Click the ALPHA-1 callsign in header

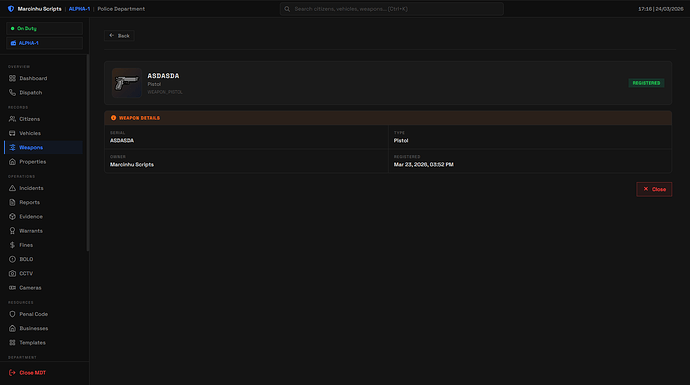pyautogui.click(x=79, y=9)
